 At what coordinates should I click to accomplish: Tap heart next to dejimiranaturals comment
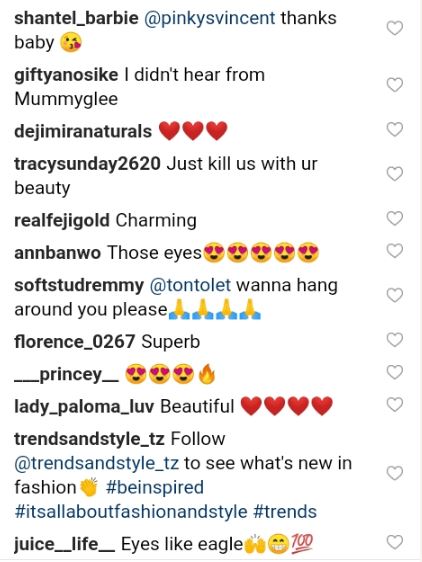[x=395, y=129]
